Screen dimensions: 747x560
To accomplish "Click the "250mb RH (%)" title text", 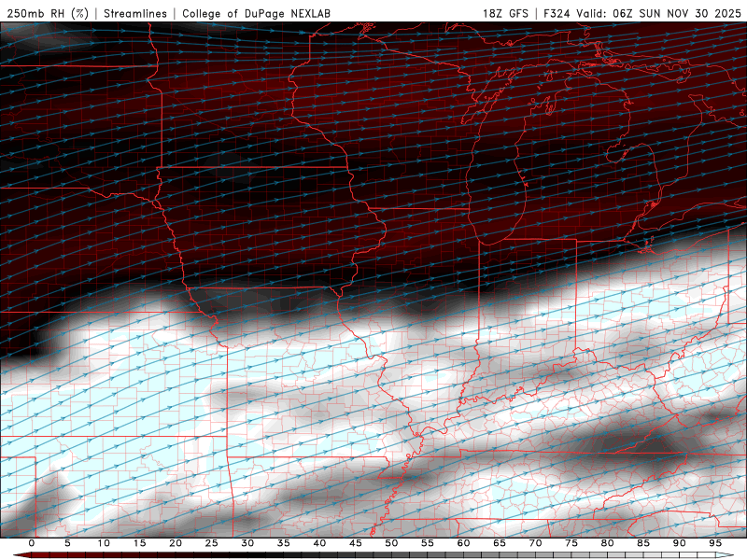I will coord(48,13).
